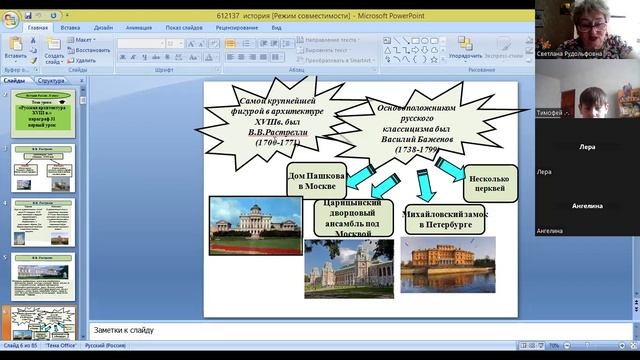The image size is (640, 360).
Task: Click the zoom in plus button
Action: [622, 346]
